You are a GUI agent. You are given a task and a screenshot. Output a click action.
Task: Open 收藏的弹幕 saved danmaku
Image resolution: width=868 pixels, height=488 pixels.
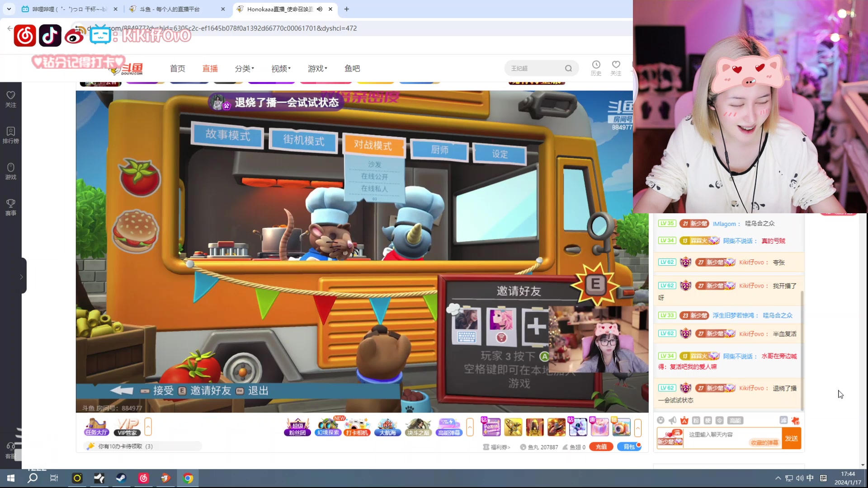pos(764,442)
